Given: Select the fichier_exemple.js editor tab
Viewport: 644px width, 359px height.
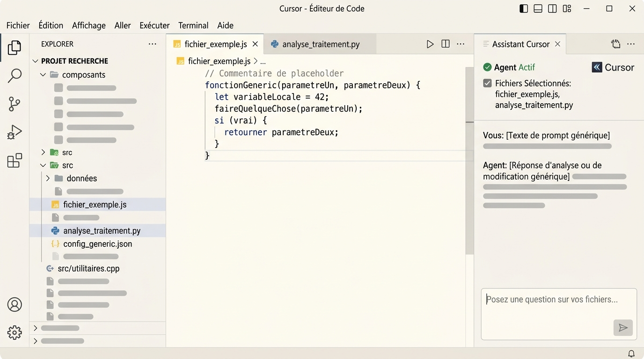Looking at the screenshot, I should pos(215,44).
